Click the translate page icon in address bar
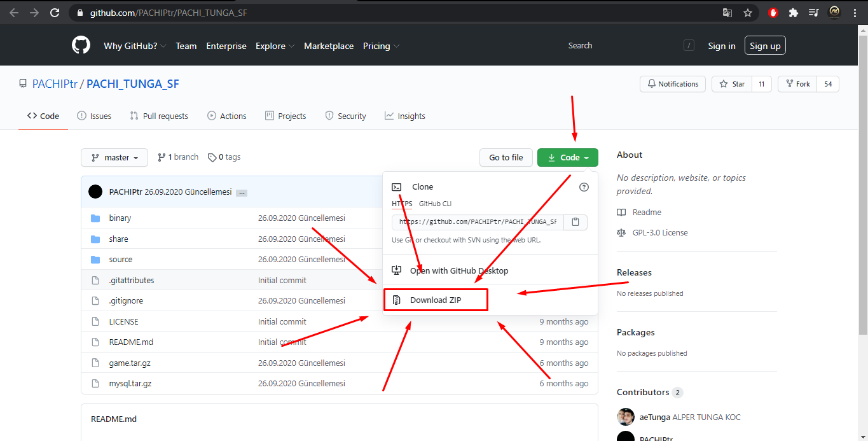The image size is (868, 441). [727, 12]
